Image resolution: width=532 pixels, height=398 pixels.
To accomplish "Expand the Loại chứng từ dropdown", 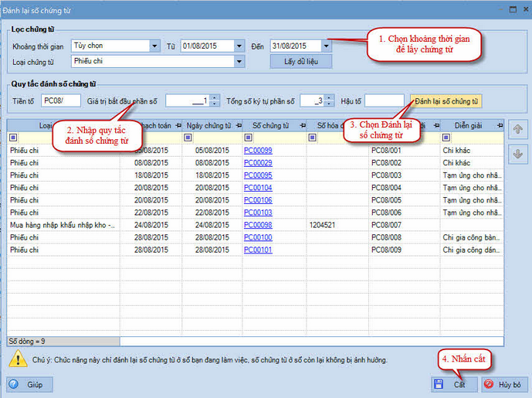I will 239,62.
